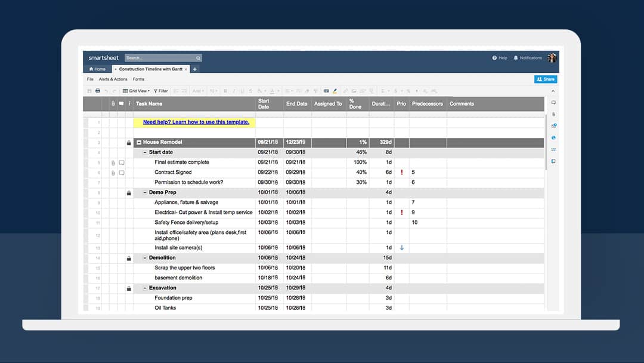Click the print icon in toolbar
The height and width of the screenshot is (363, 644).
tap(98, 91)
